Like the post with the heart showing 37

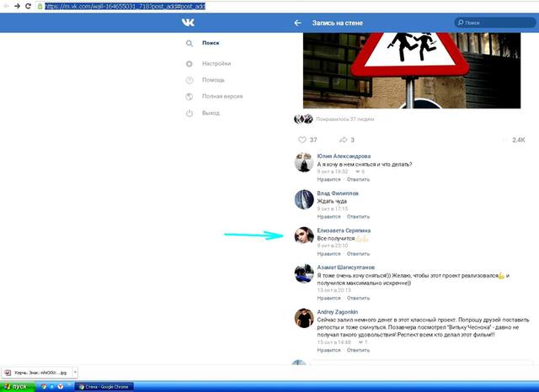coord(307,140)
